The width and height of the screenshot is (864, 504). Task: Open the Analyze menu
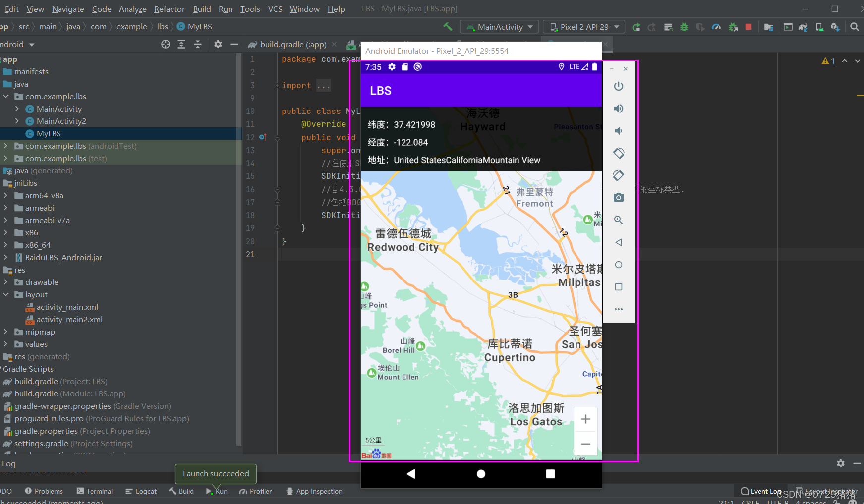[x=132, y=9]
